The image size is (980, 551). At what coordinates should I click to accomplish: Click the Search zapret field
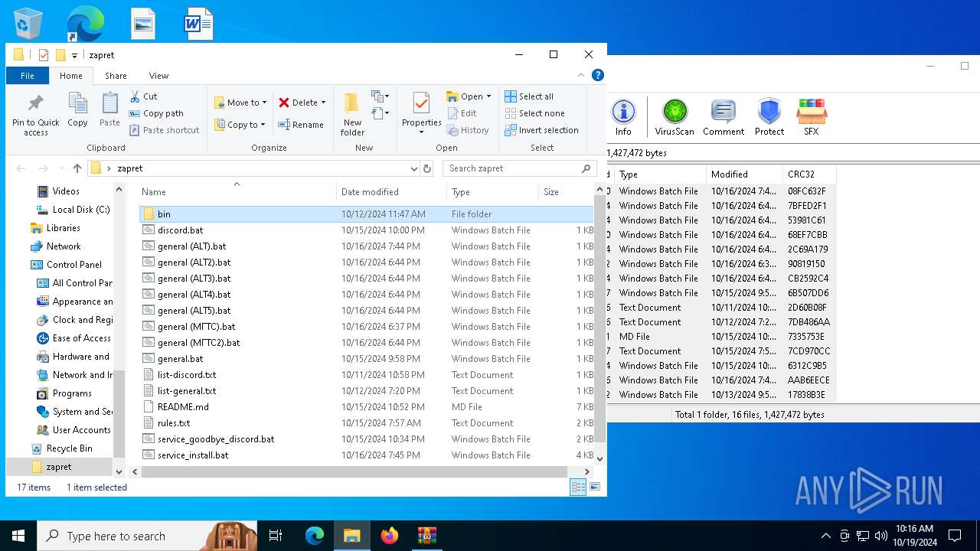coord(519,168)
